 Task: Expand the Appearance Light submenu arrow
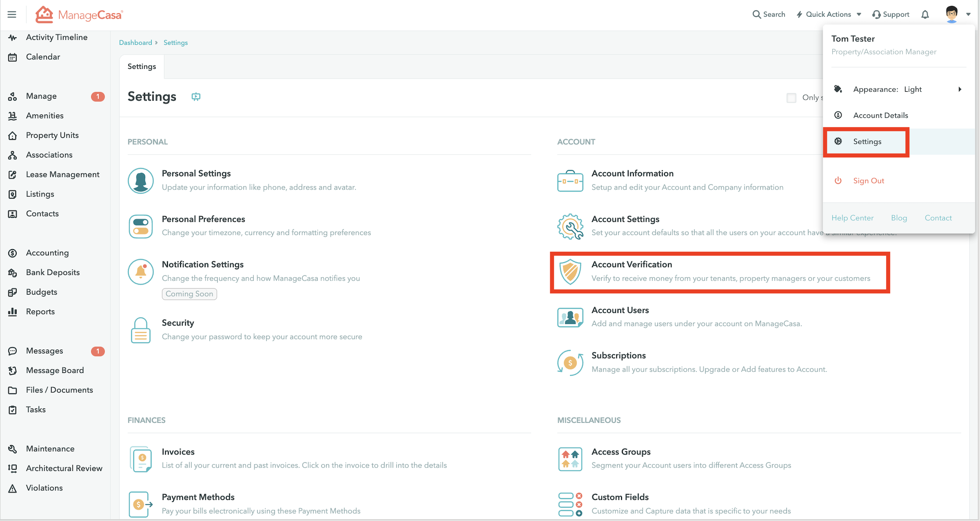point(960,89)
